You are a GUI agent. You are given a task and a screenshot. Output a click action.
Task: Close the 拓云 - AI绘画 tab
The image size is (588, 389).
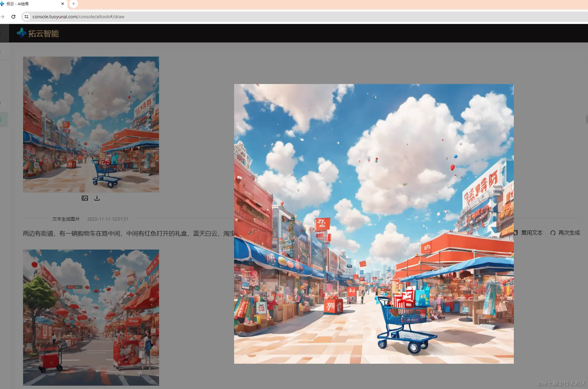point(63,4)
